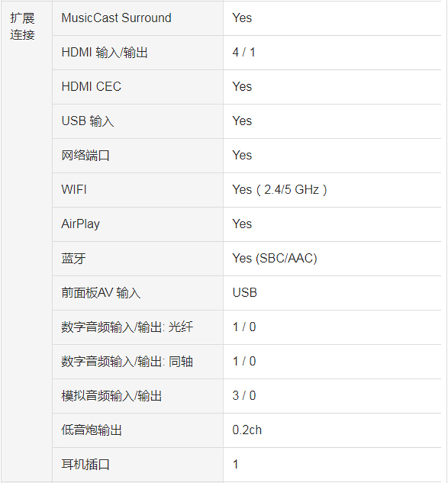Select the 4 / 1 HDMI value
448x483 pixels.
point(244,53)
